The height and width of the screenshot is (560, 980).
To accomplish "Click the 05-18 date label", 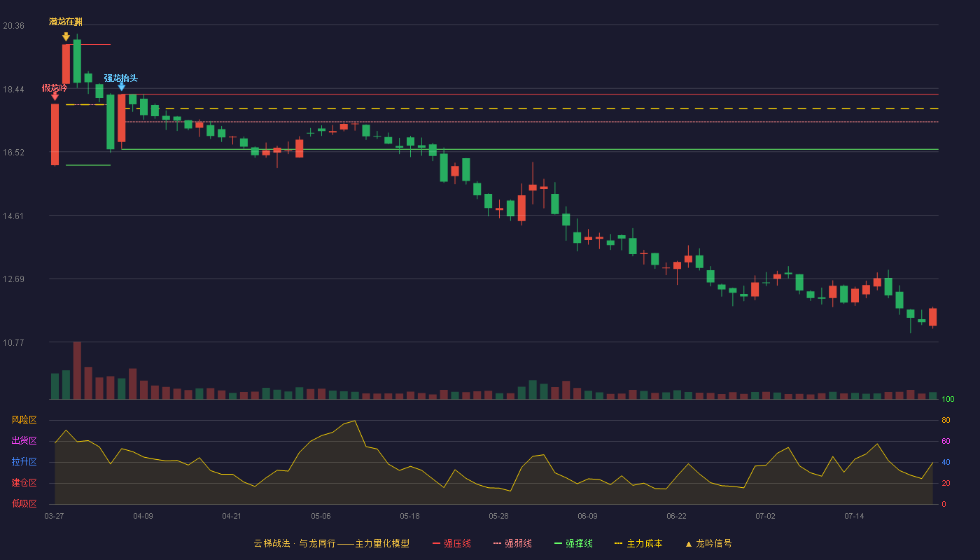I will pyautogui.click(x=409, y=516).
